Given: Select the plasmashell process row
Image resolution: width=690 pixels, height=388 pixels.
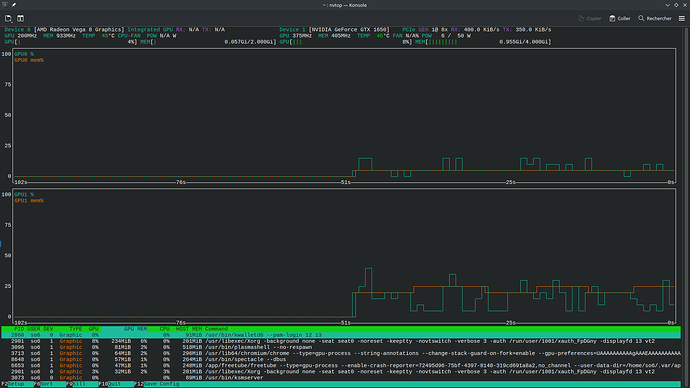Looking at the screenshot, I should coord(341,347).
